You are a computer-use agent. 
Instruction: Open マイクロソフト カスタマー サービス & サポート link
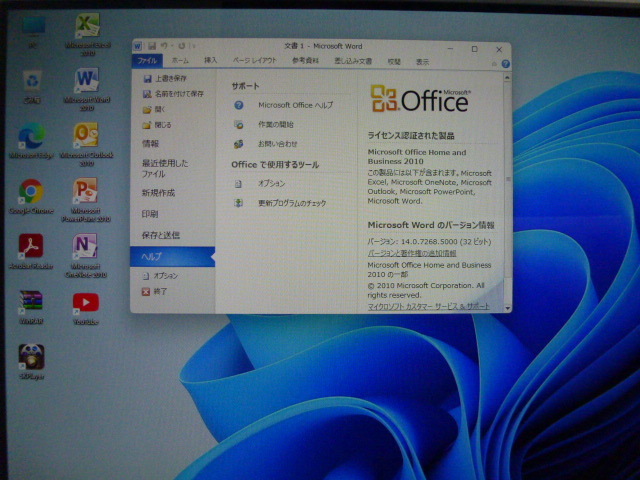pos(428,306)
